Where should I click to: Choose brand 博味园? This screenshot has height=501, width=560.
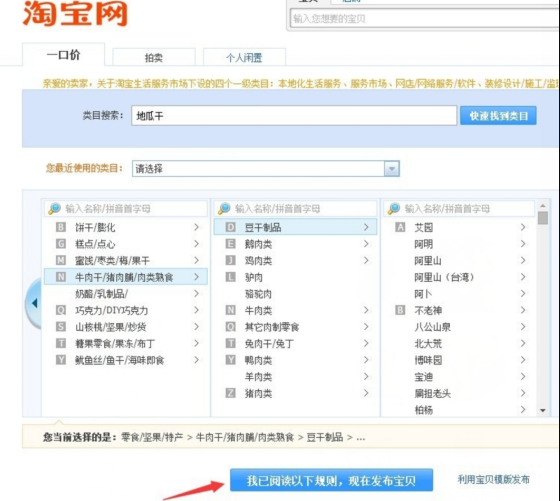point(459,360)
